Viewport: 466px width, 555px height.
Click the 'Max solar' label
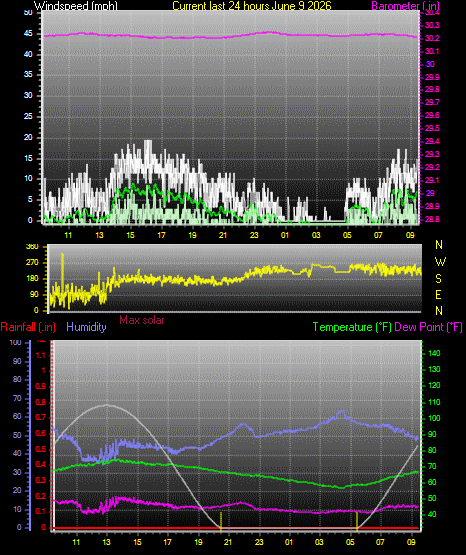tap(142, 320)
